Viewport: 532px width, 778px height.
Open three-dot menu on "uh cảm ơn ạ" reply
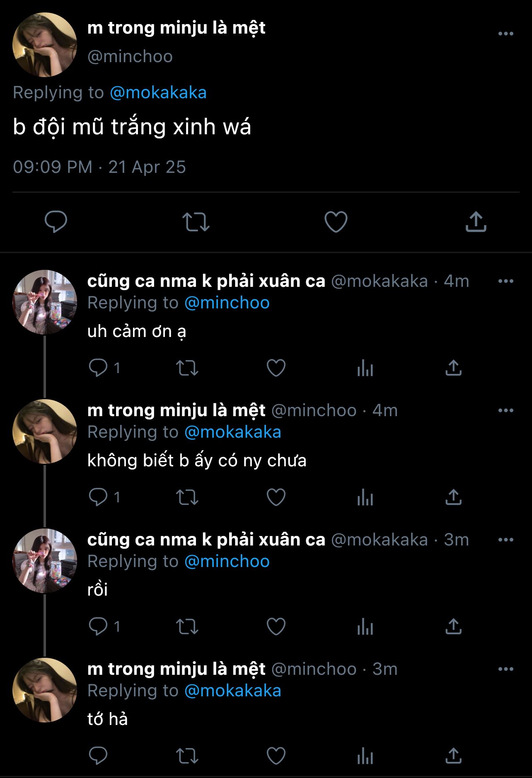pyautogui.click(x=505, y=281)
